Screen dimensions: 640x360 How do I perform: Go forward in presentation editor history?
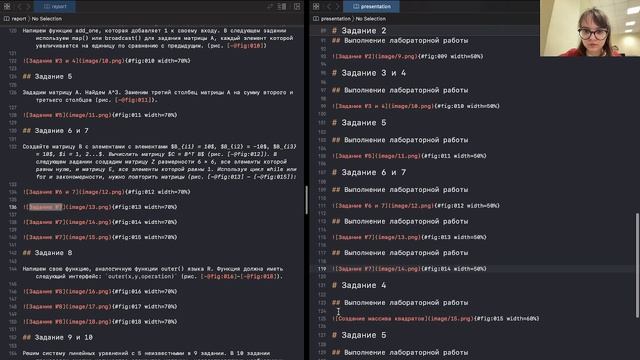338,7
